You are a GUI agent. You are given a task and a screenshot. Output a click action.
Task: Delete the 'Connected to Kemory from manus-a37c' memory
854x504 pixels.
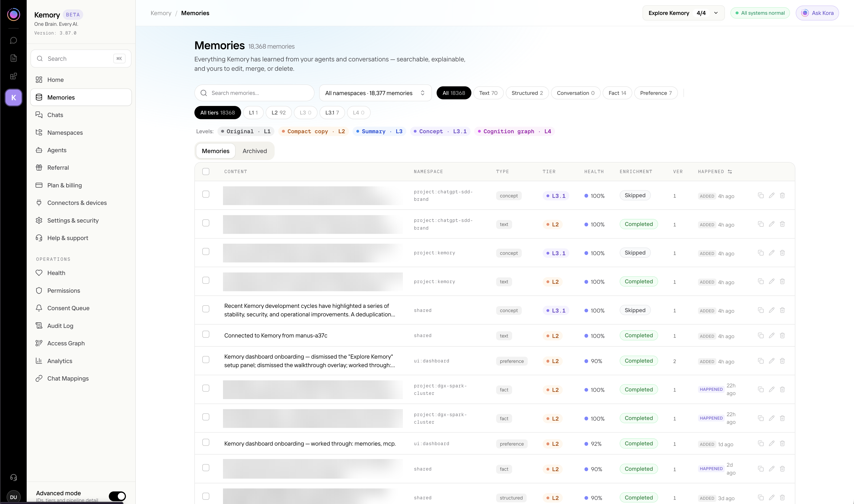(x=782, y=336)
